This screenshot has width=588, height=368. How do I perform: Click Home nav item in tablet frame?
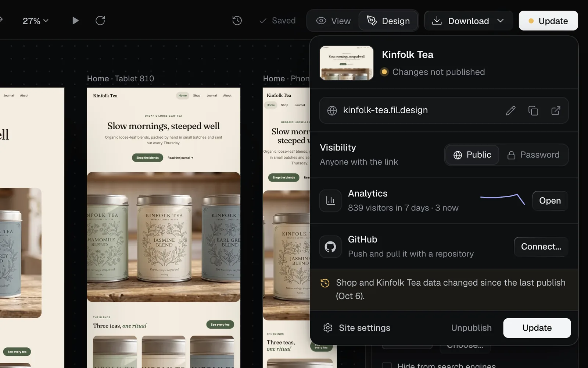tap(183, 96)
